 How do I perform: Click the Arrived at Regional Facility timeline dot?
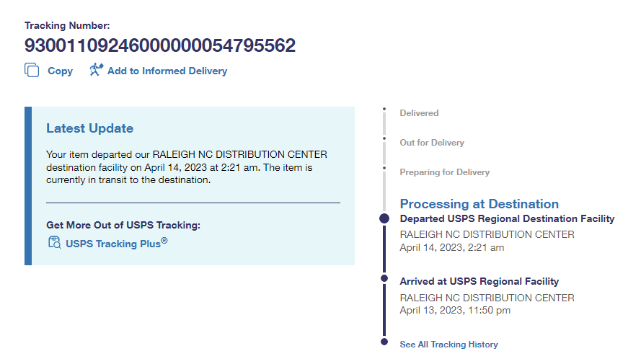pyautogui.click(x=384, y=278)
